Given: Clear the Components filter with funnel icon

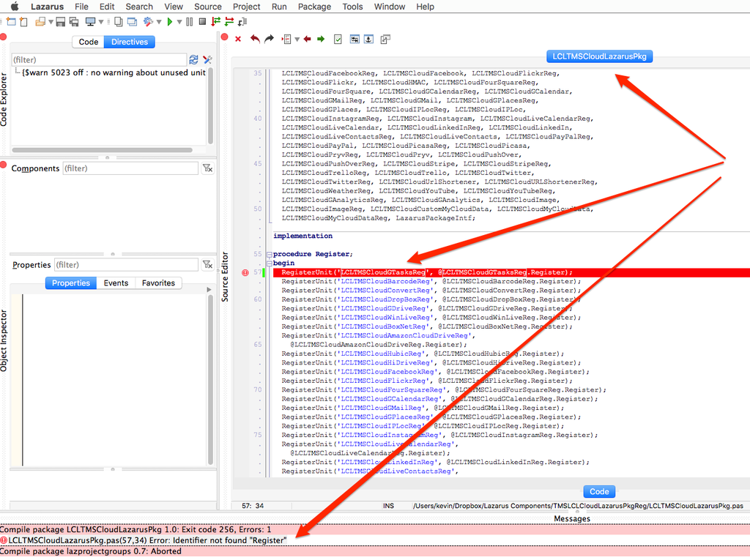Looking at the screenshot, I should click(x=207, y=168).
